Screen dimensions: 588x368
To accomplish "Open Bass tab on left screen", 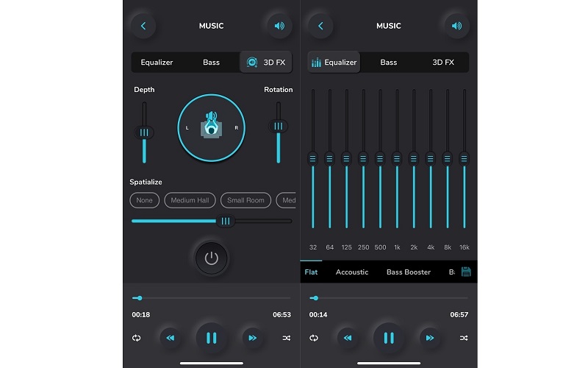I will coord(211,63).
